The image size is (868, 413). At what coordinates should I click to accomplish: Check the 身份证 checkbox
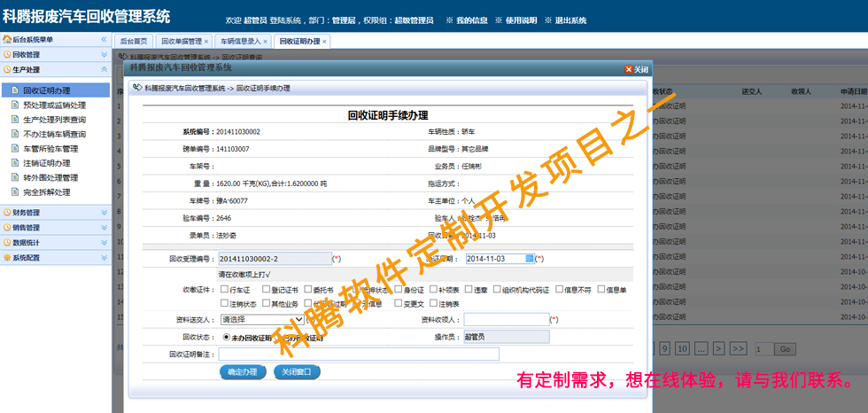(398, 289)
